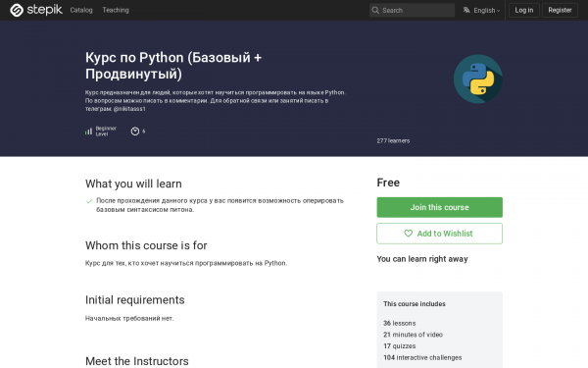Click the Stepik logo

pyautogui.click(x=36, y=10)
